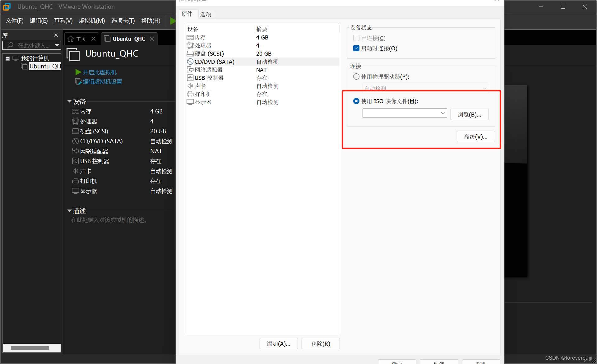
Task: Select the hard disk (SCSI) device entry
Action: pyautogui.click(x=209, y=54)
